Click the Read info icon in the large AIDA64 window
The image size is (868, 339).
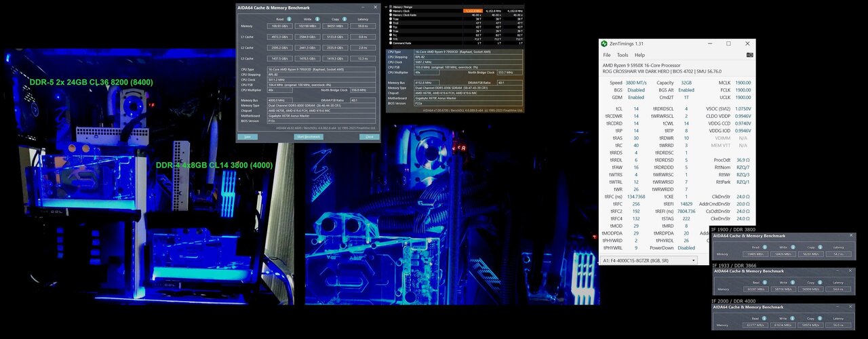290,18
